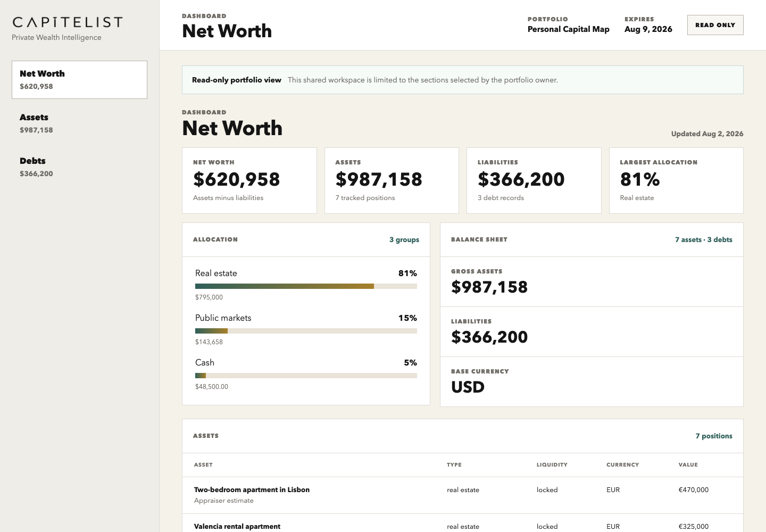Click the LIQUIDITY column header
Image resolution: width=766 pixels, height=532 pixels.
[552, 465]
